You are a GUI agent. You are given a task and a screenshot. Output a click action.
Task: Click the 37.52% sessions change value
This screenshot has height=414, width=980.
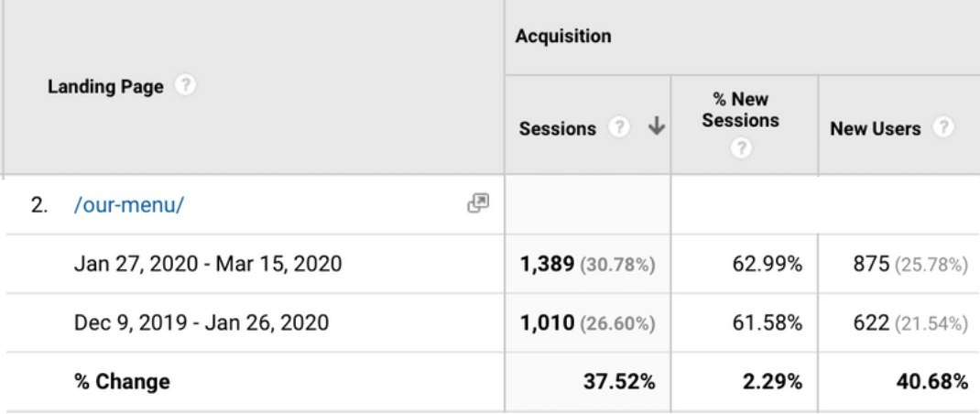(x=619, y=382)
